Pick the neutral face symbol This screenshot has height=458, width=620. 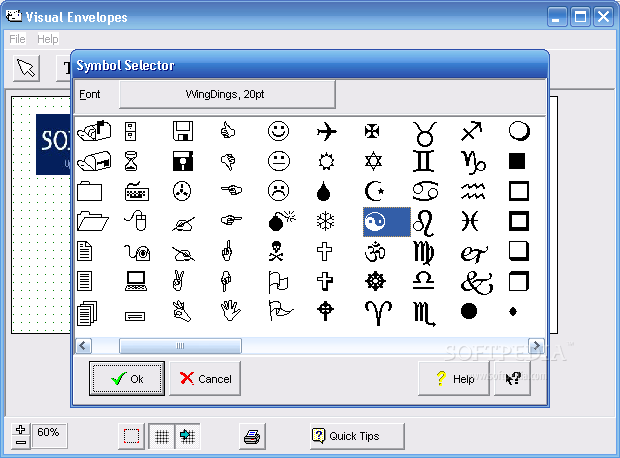point(278,161)
